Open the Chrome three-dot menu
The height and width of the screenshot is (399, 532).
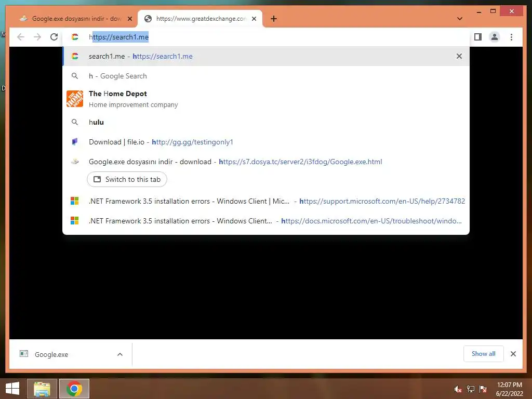(x=511, y=37)
